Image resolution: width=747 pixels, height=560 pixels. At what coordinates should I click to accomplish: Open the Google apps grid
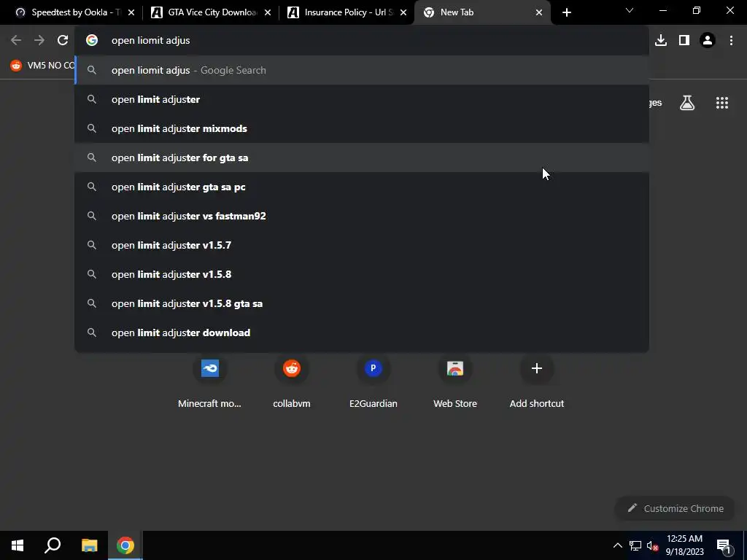point(722,102)
